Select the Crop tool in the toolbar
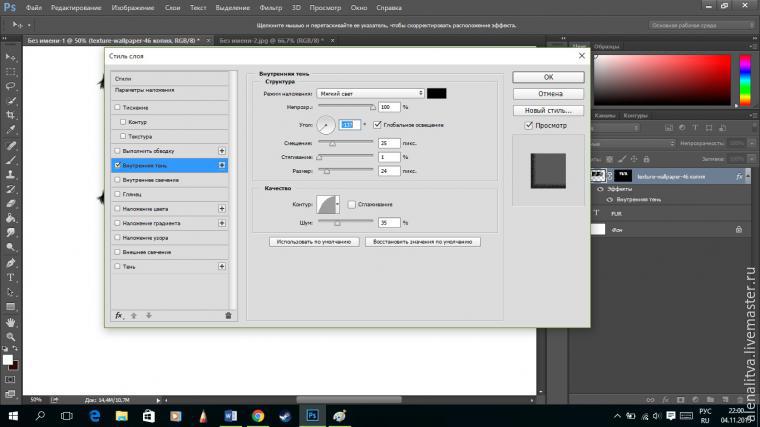Viewport: 760px width, 427px height. (11, 115)
